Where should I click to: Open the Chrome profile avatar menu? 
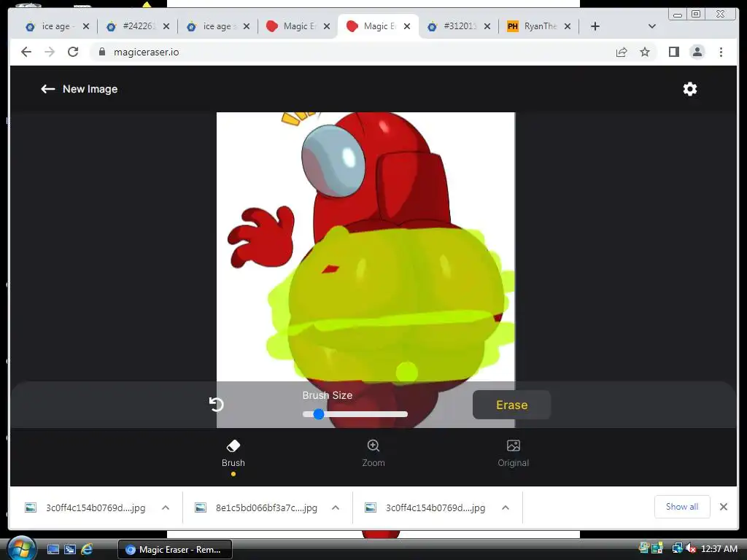pos(697,52)
